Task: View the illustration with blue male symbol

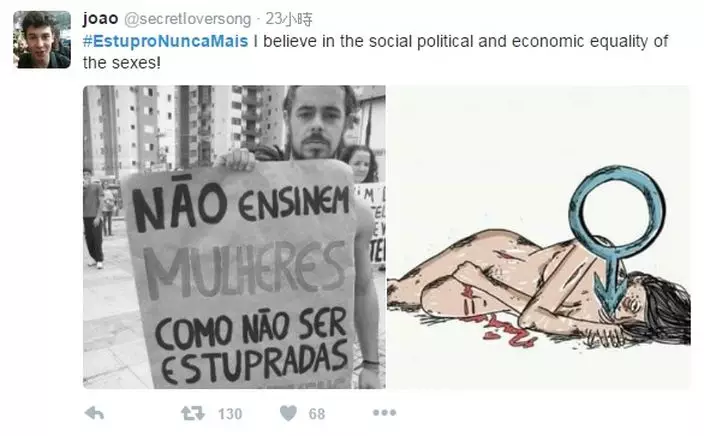Action: (538, 237)
